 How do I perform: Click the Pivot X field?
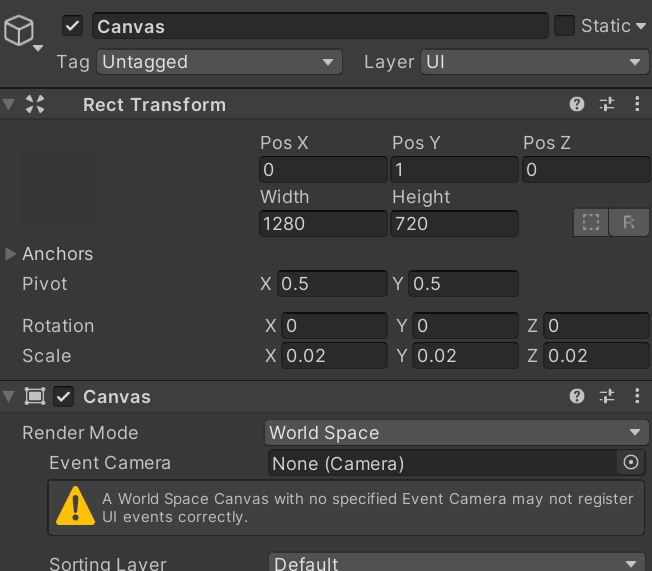(x=332, y=284)
